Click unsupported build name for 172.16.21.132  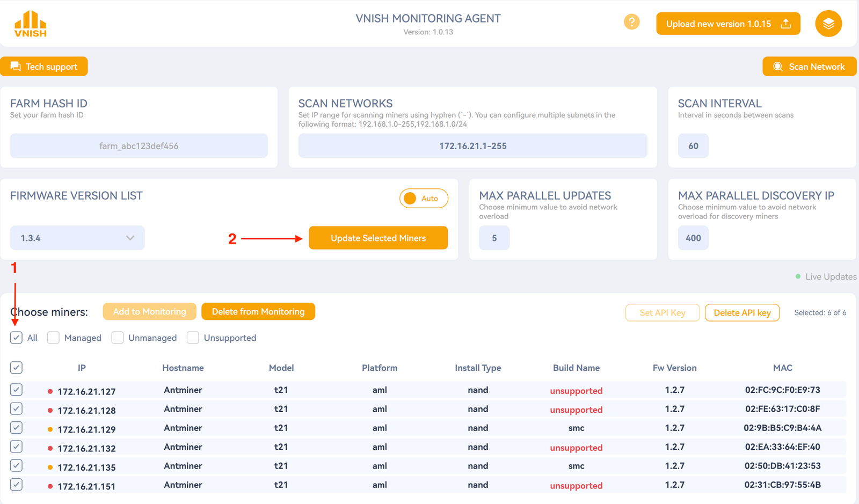click(576, 448)
